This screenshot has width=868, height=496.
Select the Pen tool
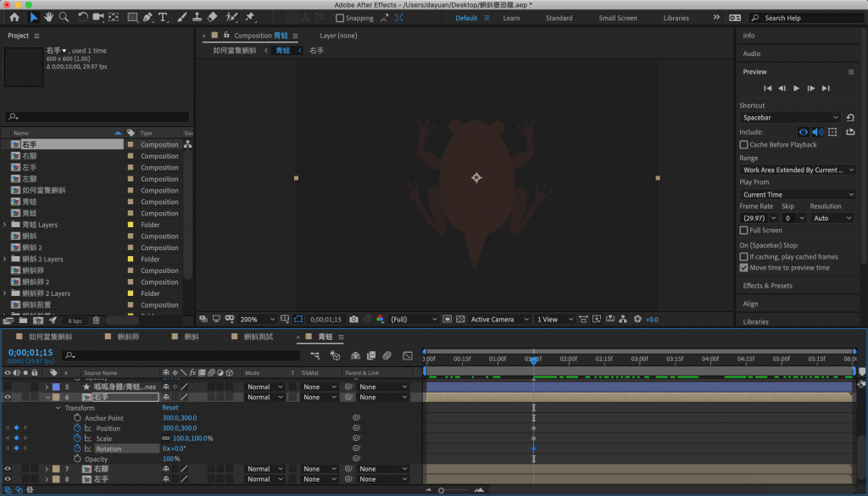point(147,17)
